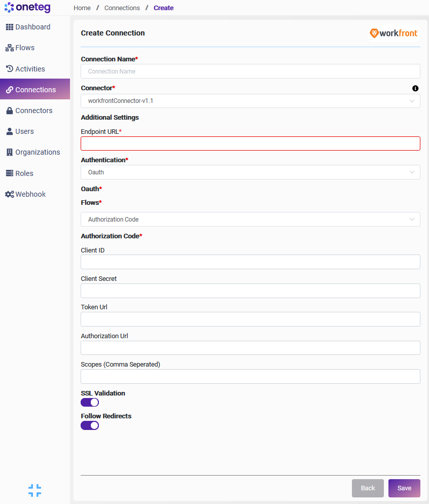429x504 pixels.
Task: Expand the Authentication dropdown
Action: 251,172
